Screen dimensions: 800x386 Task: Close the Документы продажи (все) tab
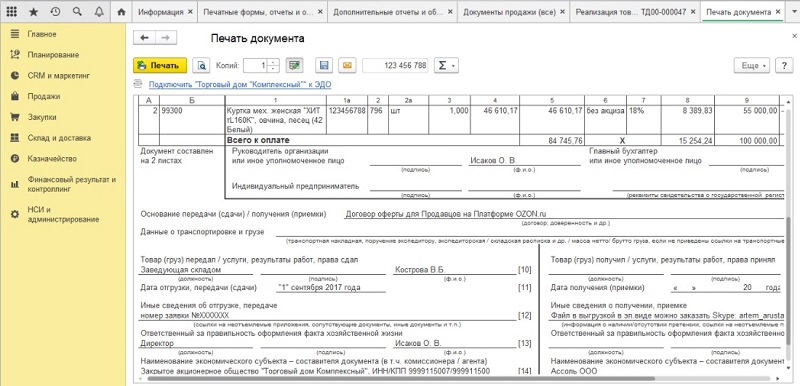561,12
